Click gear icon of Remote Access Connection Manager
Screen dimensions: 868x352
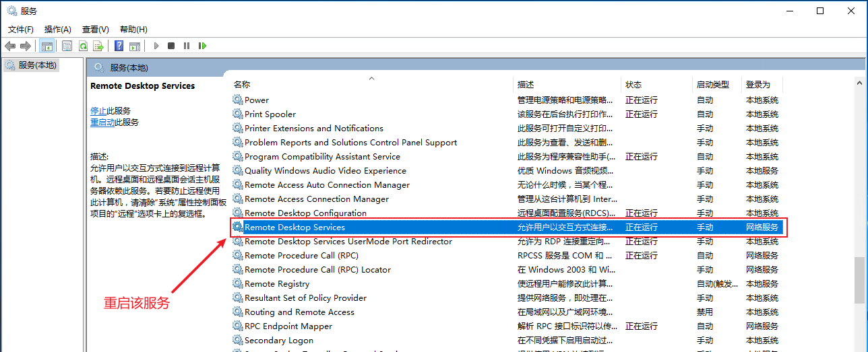tap(237, 199)
